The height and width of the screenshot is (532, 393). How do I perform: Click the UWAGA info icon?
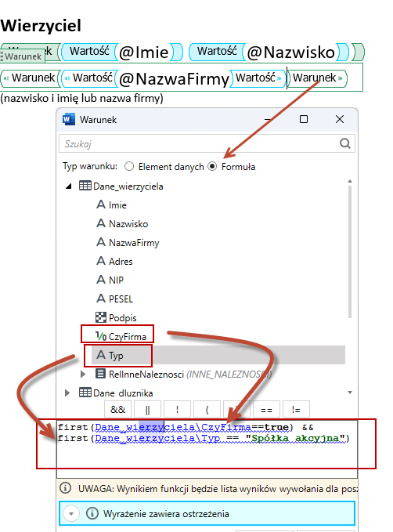(x=66, y=488)
